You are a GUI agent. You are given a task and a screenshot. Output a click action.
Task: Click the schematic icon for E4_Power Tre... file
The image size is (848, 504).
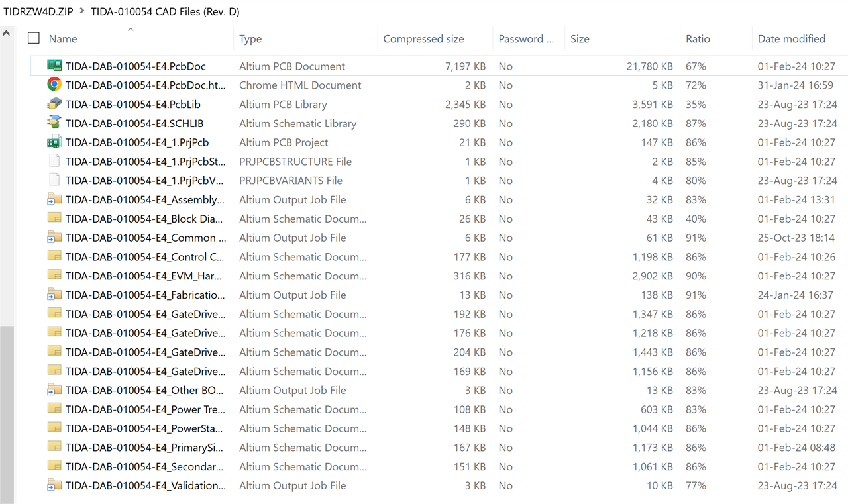[54, 409]
